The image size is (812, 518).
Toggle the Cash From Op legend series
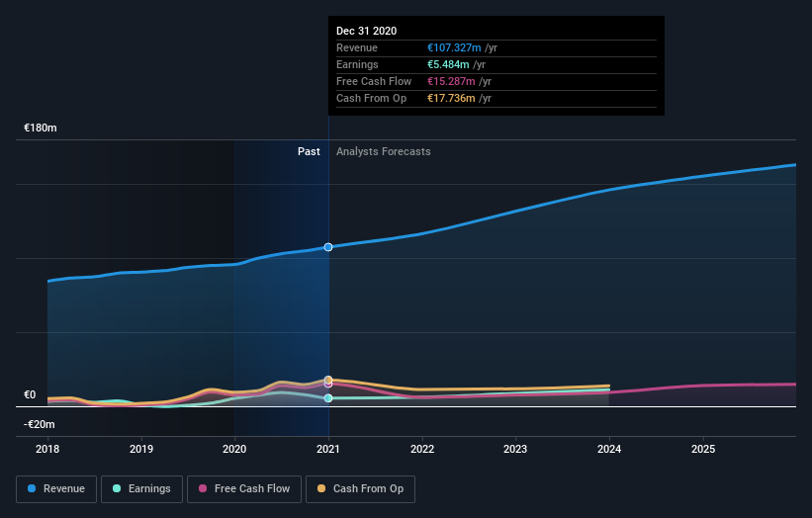click(360, 489)
